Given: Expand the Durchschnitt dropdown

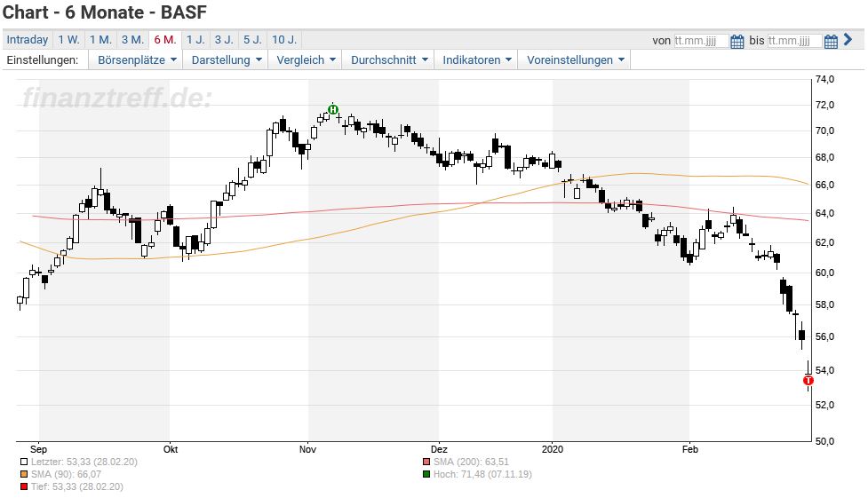Looking at the screenshot, I should coord(388,59).
